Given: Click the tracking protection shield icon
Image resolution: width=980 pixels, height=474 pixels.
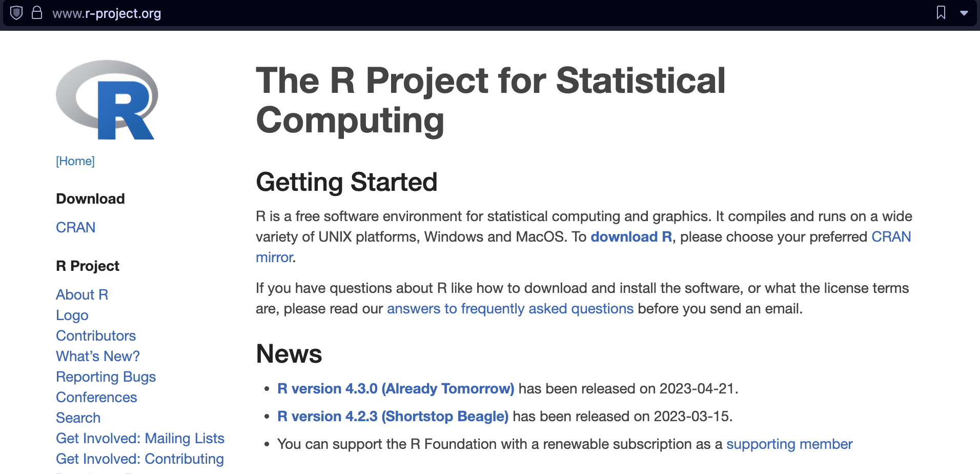Looking at the screenshot, I should (x=17, y=13).
